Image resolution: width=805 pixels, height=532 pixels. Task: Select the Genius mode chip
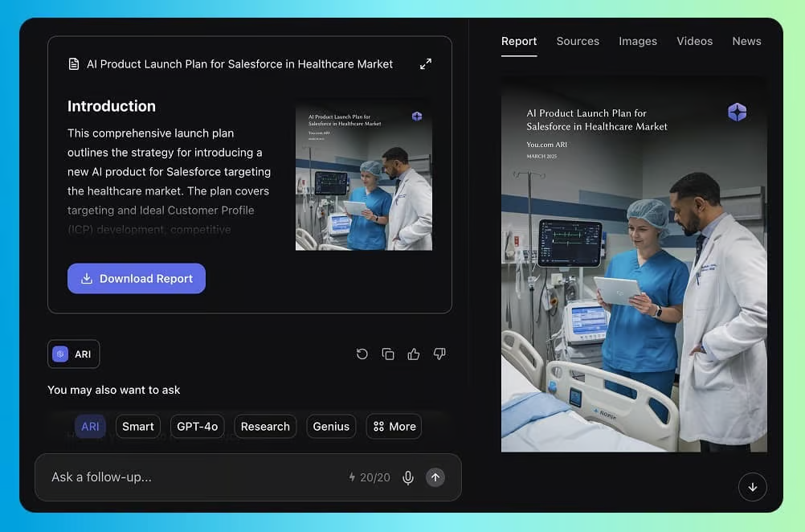[331, 427]
